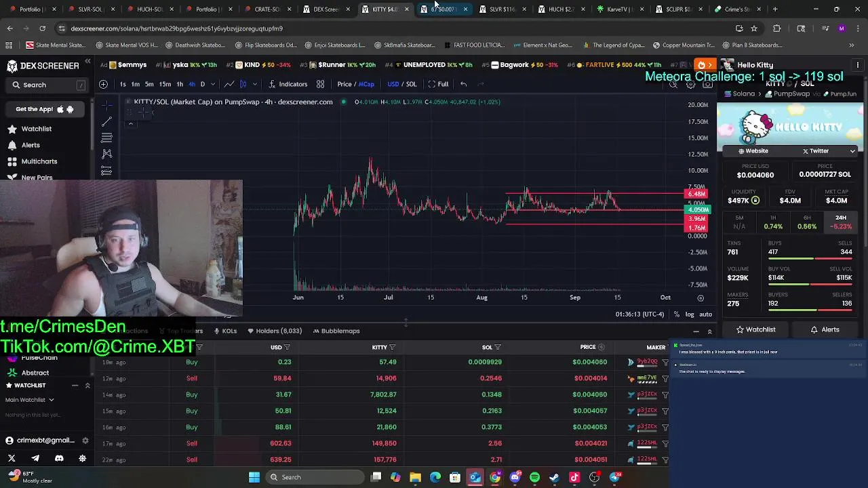Toggle percent scale on chart
The height and width of the screenshot is (488, 868).
676,314
